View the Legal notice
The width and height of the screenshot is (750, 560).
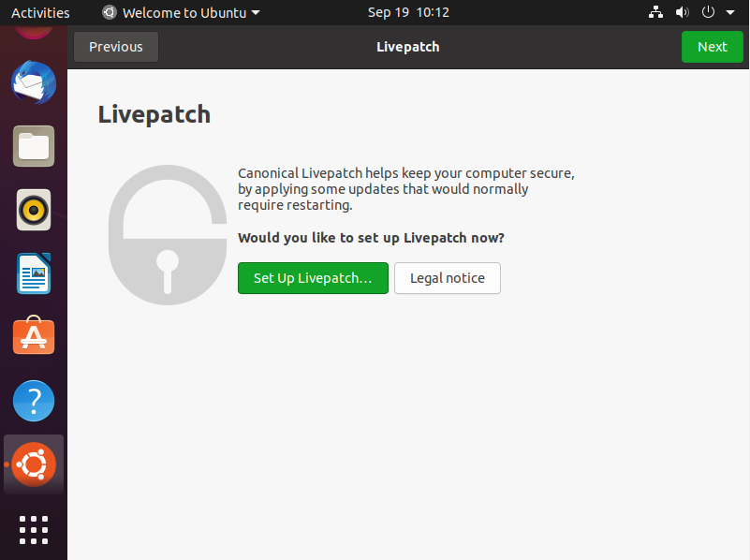448,278
